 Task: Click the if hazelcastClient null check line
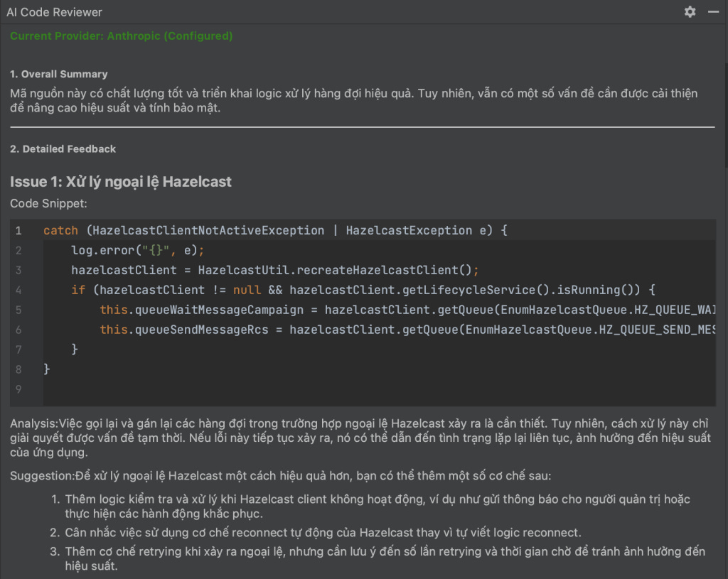pyautogui.click(x=363, y=290)
